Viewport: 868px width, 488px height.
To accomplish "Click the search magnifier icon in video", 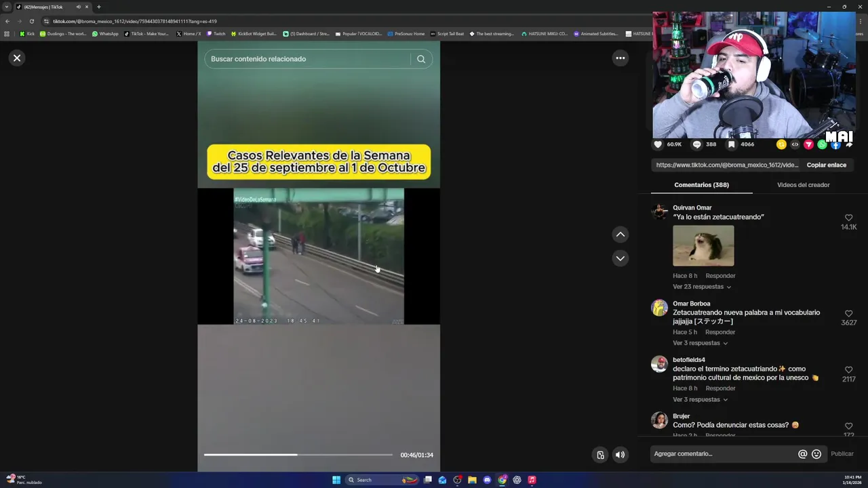I will click(421, 59).
